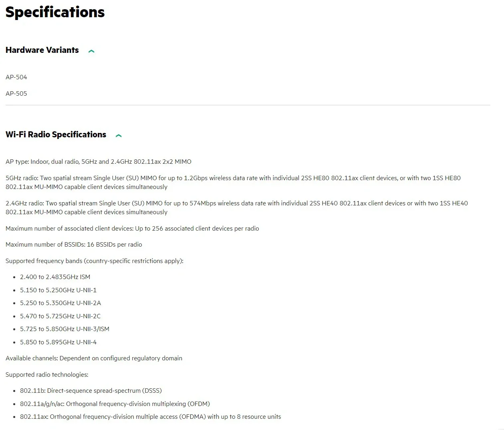Screen dimensions: 504x430
Task: Click the 5.470 to 5.725GHz U-NII-2C bullet
Action: pos(60,316)
